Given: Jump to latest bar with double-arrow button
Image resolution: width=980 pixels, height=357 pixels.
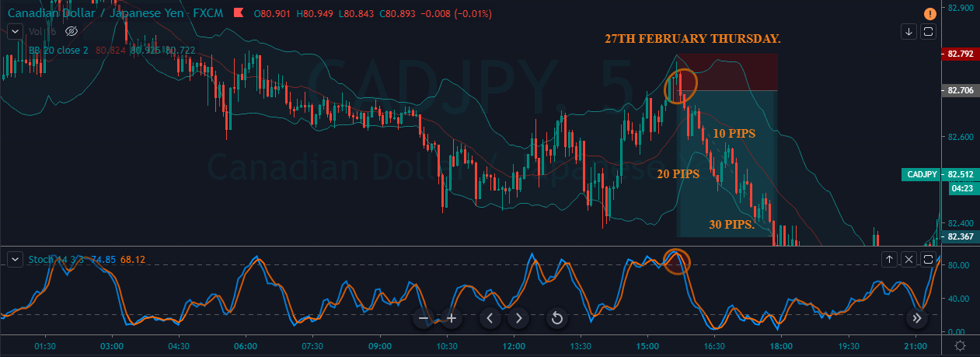Looking at the screenshot, I should pyautogui.click(x=917, y=318).
